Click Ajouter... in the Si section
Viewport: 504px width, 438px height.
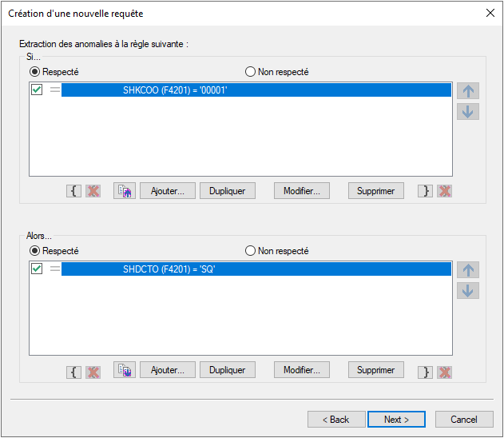click(168, 191)
